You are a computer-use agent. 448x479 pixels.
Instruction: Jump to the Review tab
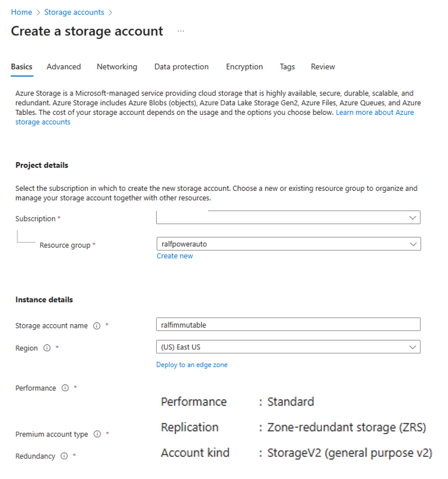tap(322, 67)
